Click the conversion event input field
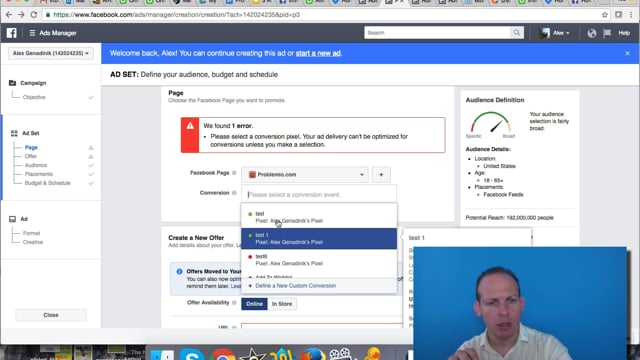Image resolution: width=640 pixels, height=360 pixels. tap(319, 195)
